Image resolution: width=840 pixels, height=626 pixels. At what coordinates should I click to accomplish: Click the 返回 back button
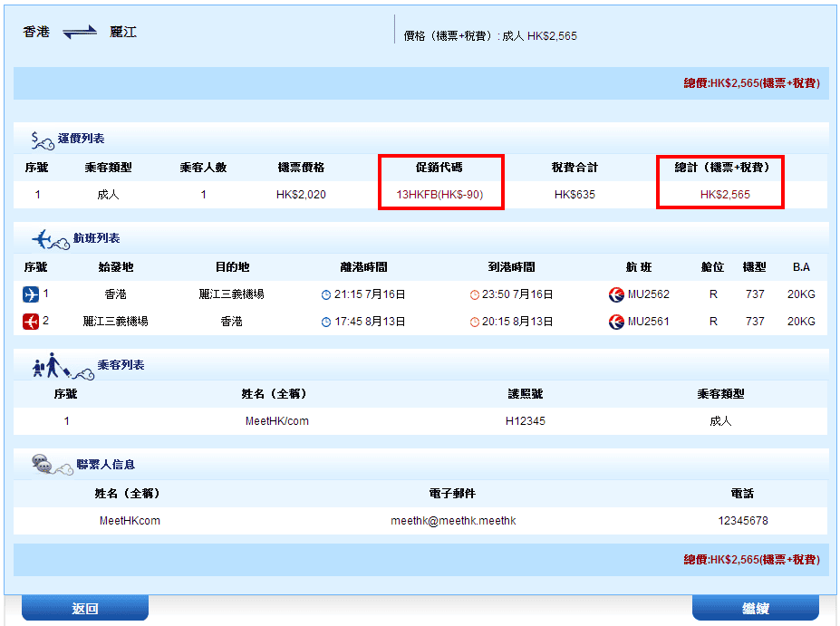coord(84,608)
